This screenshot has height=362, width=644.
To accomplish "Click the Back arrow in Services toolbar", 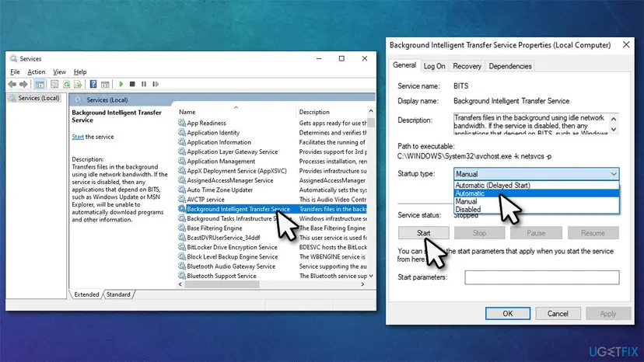I will coord(12,84).
